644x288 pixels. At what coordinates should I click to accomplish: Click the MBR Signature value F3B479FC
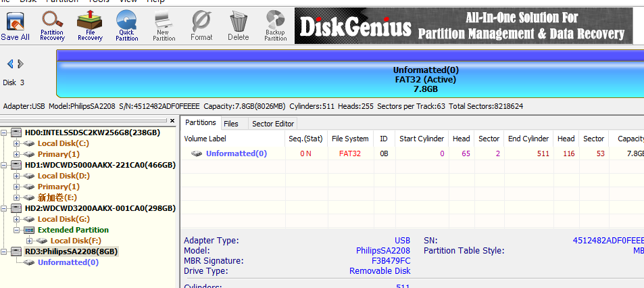pos(391,261)
